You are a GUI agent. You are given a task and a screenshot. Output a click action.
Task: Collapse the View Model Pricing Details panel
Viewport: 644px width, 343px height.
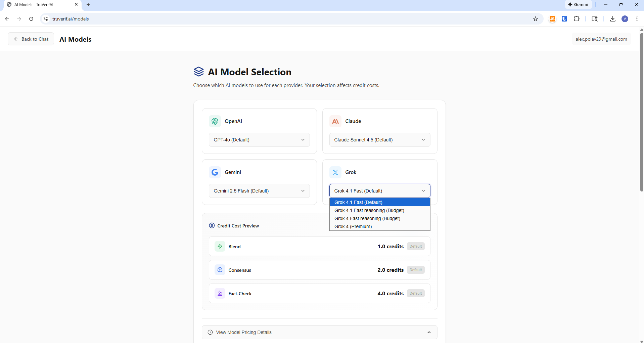point(429,332)
